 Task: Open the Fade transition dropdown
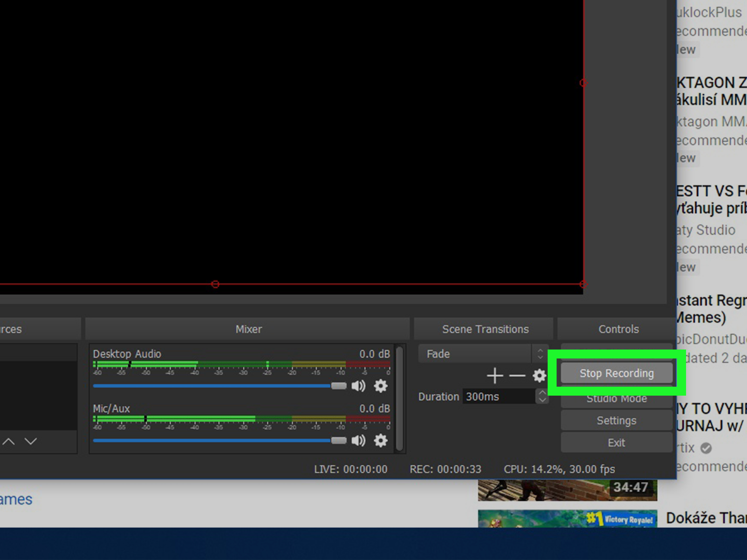point(483,354)
